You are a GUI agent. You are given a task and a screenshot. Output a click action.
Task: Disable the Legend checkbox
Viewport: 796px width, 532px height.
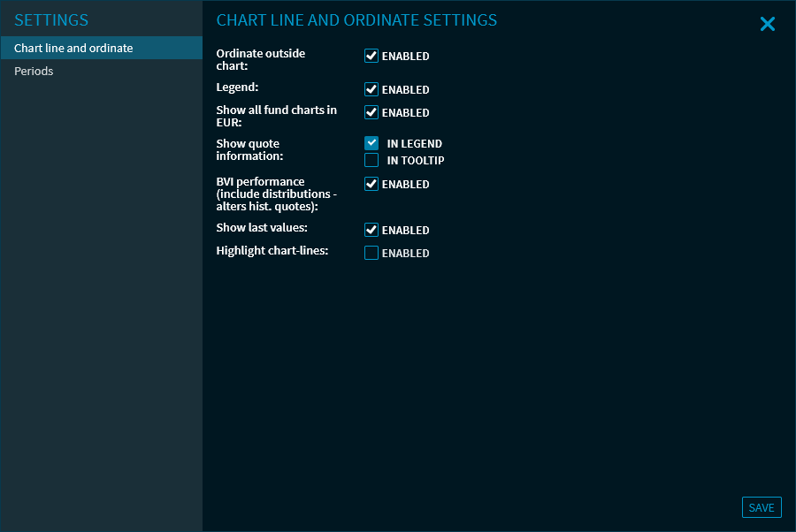371,89
